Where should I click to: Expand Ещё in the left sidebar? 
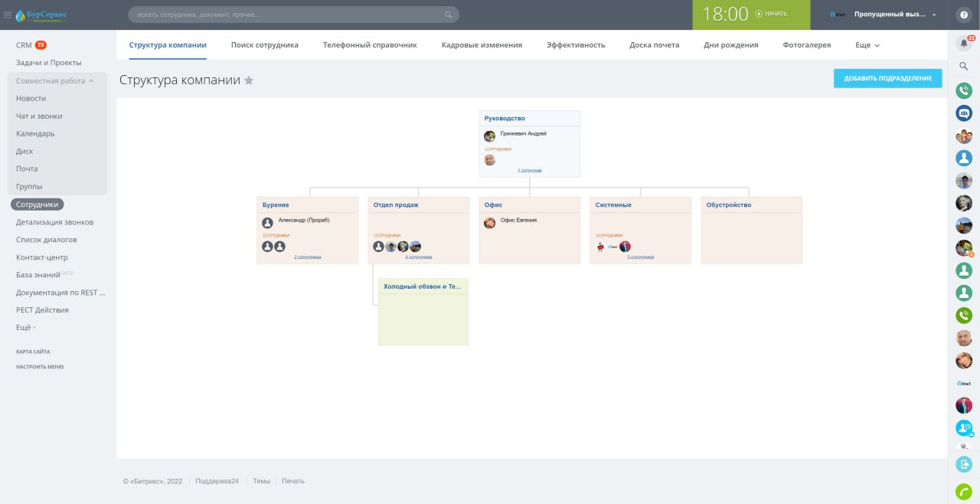[26, 327]
